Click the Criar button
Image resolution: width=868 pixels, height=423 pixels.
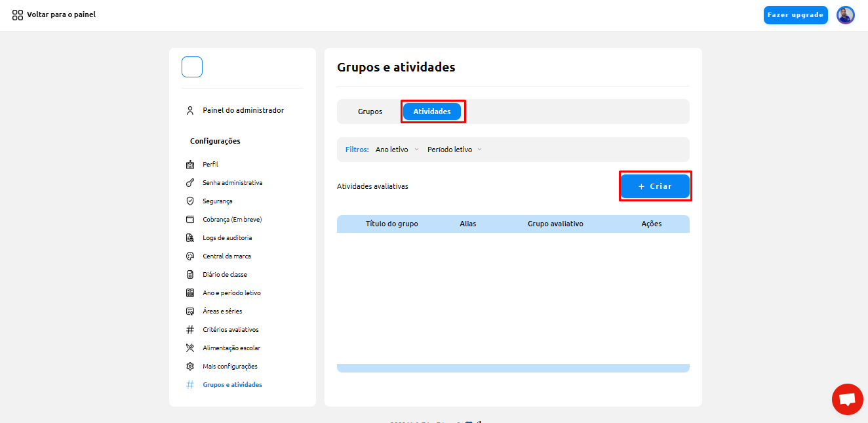[x=656, y=186]
